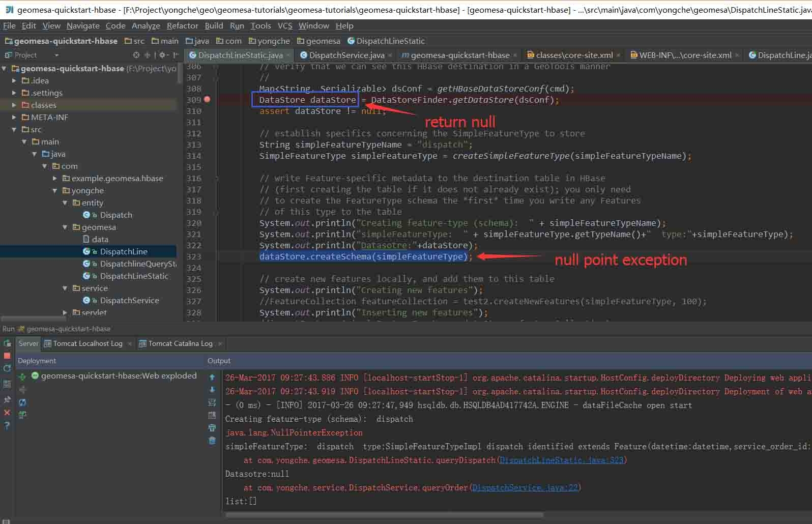812x524 pixels.
Task: Click the scroll from source icon
Action: click(x=136, y=55)
